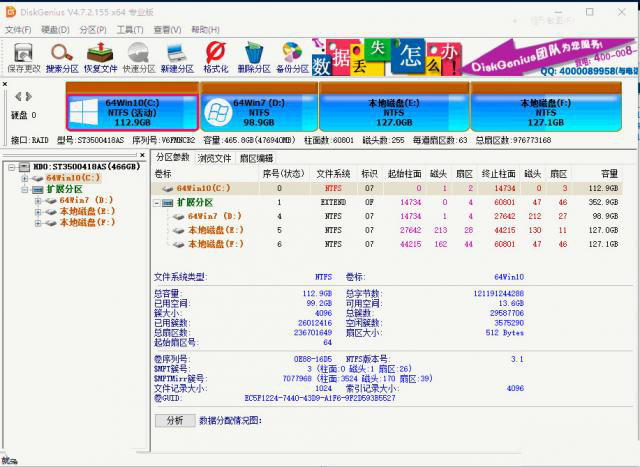Expand 64Win10(C:) node in tree

click(24, 178)
